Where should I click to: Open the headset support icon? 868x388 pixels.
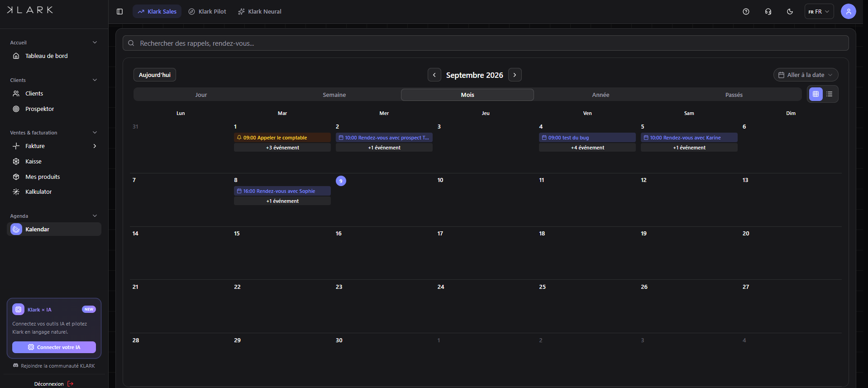tap(768, 11)
